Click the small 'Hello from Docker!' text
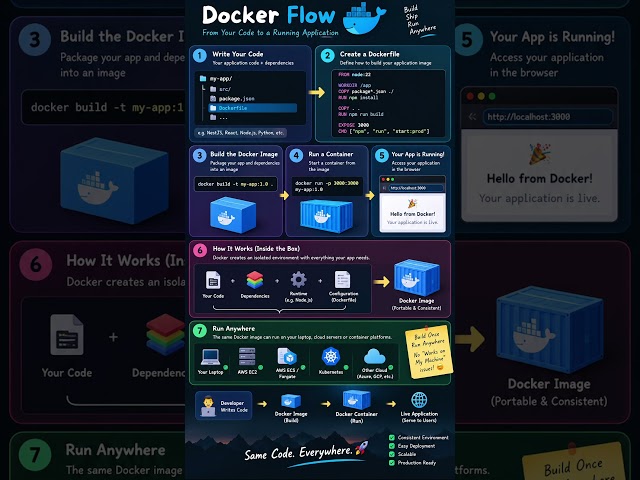 click(x=413, y=214)
